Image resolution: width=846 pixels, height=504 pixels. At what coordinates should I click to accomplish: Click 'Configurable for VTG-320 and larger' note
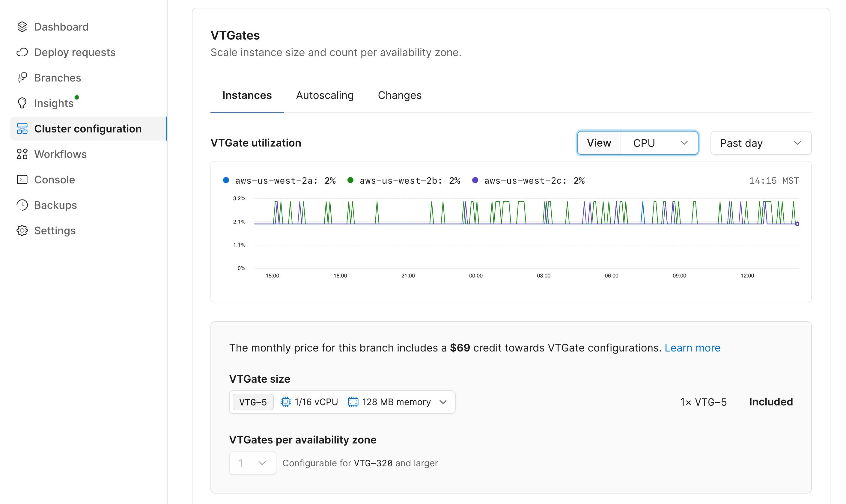pos(360,463)
